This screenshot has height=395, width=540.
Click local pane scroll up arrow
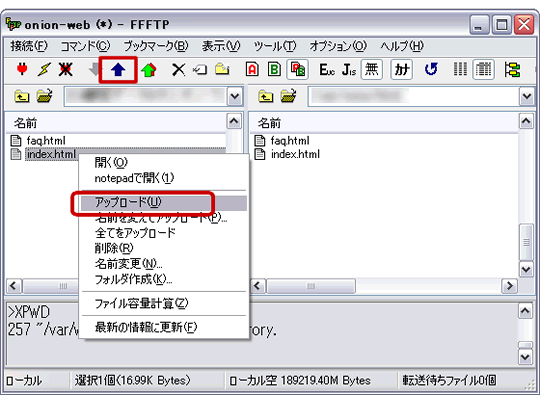coord(234,121)
